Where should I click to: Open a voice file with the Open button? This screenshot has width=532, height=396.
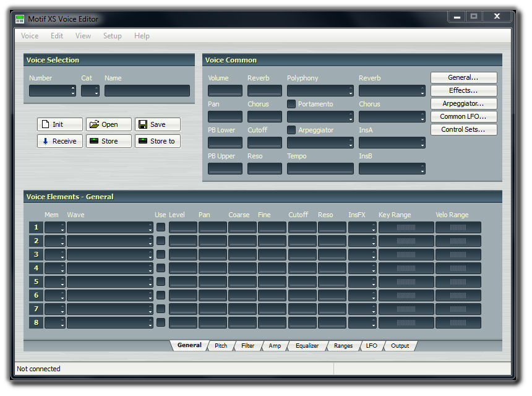(x=109, y=124)
